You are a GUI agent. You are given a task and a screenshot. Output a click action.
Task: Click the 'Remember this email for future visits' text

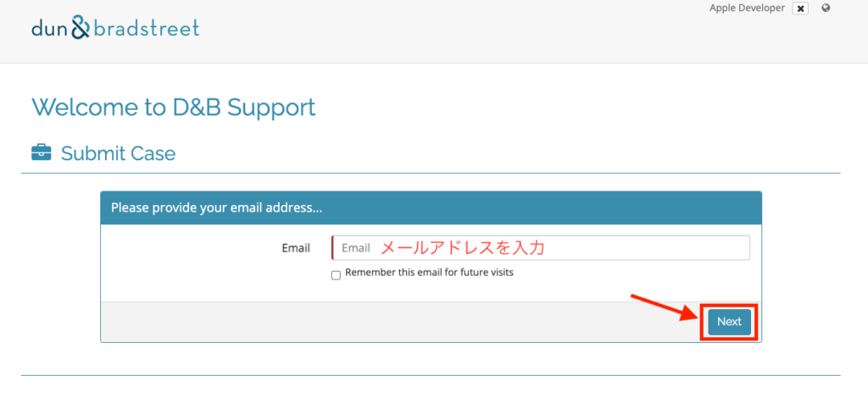[x=429, y=273]
